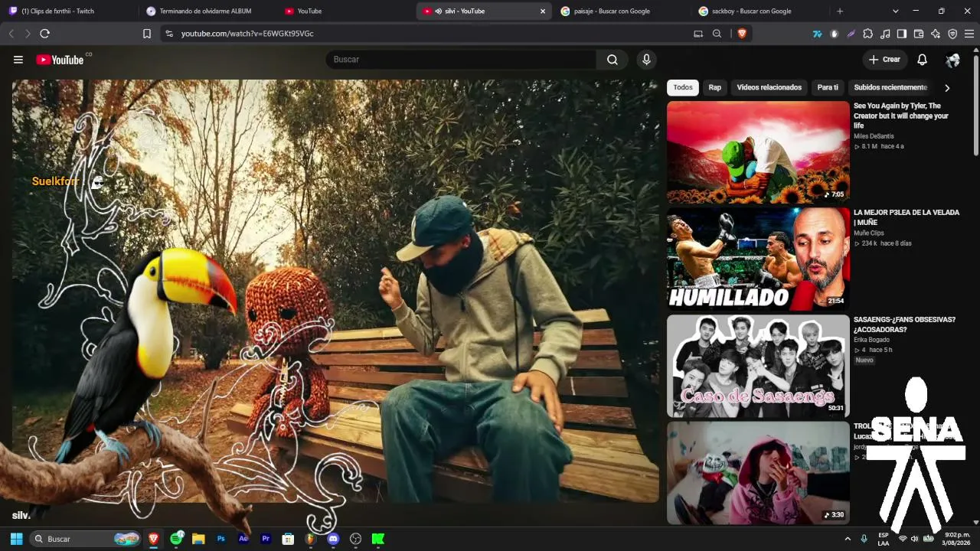Open Microsoft Store from the taskbar
Screen dimensions: 980x551
click(288, 539)
